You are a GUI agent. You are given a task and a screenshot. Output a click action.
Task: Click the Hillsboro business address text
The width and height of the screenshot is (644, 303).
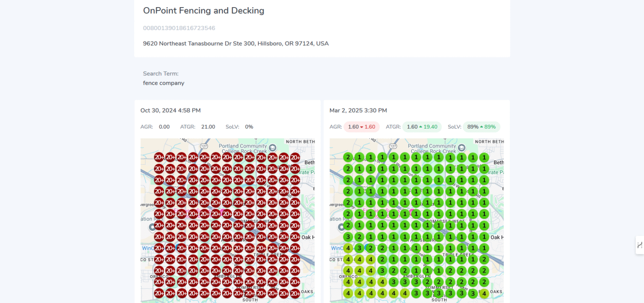(x=236, y=44)
